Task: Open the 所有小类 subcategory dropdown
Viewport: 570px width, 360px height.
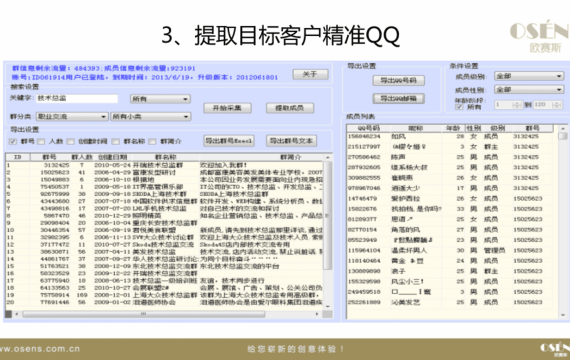Action: coord(150,117)
